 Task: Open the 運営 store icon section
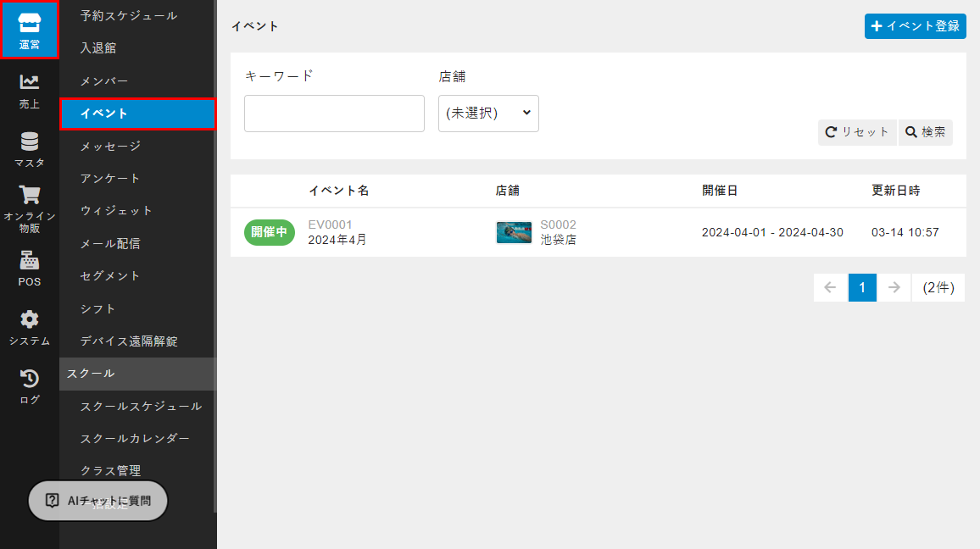click(30, 30)
